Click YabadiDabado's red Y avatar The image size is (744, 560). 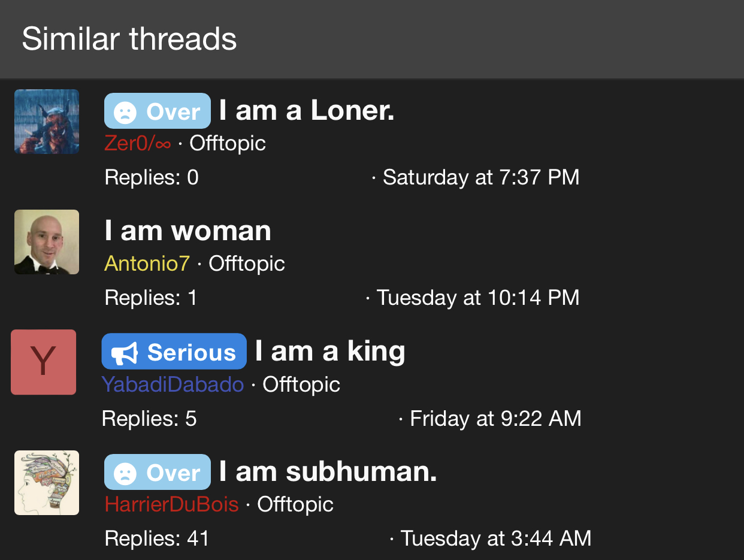[x=43, y=362]
